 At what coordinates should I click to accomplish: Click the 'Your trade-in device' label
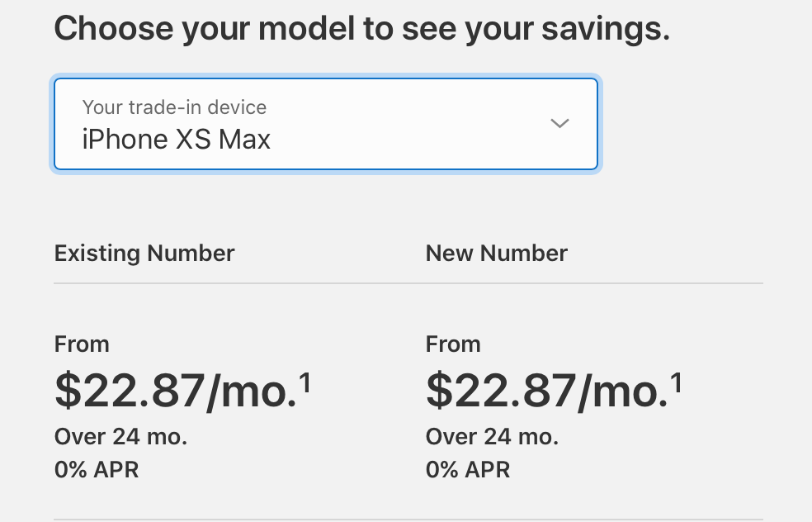(174, 107)
